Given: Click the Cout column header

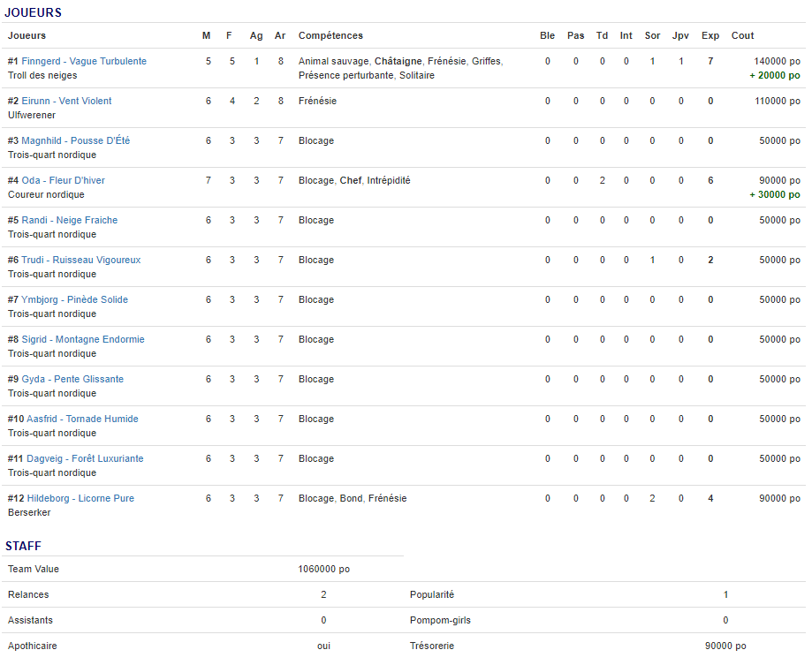Looking at the screenshot, I should [742, 36].
